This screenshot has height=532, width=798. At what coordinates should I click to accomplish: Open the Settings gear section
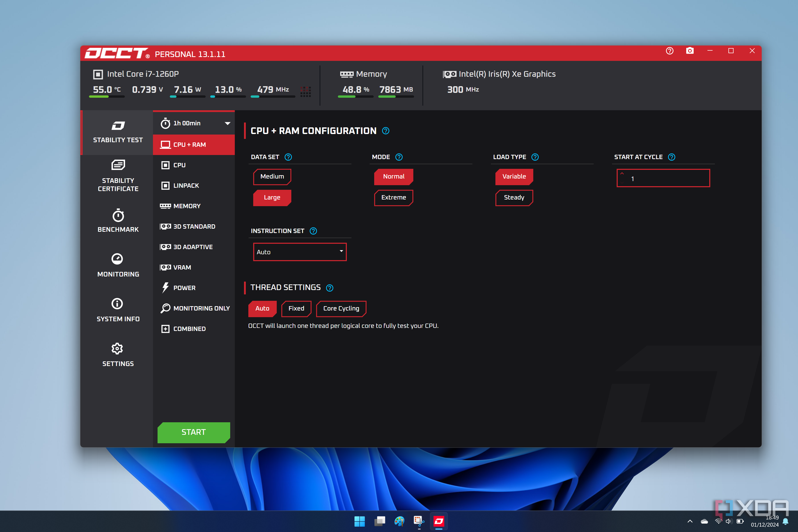(x=118, y=354)
